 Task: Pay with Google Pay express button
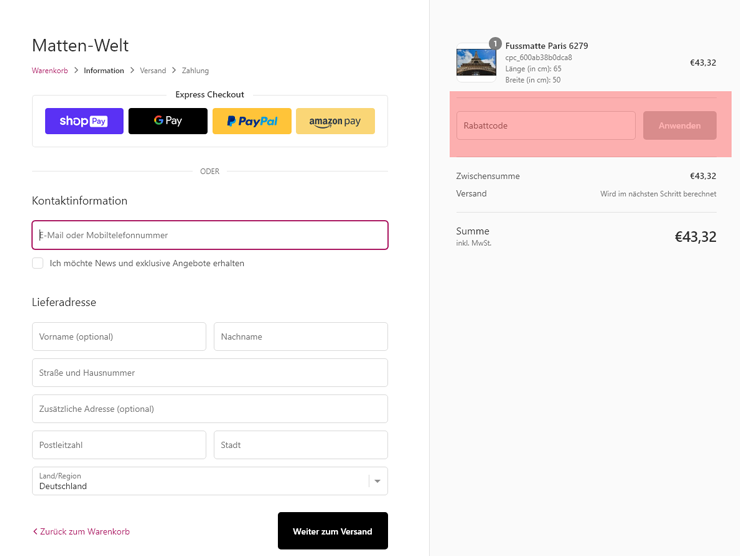click(x=168, y=121)
